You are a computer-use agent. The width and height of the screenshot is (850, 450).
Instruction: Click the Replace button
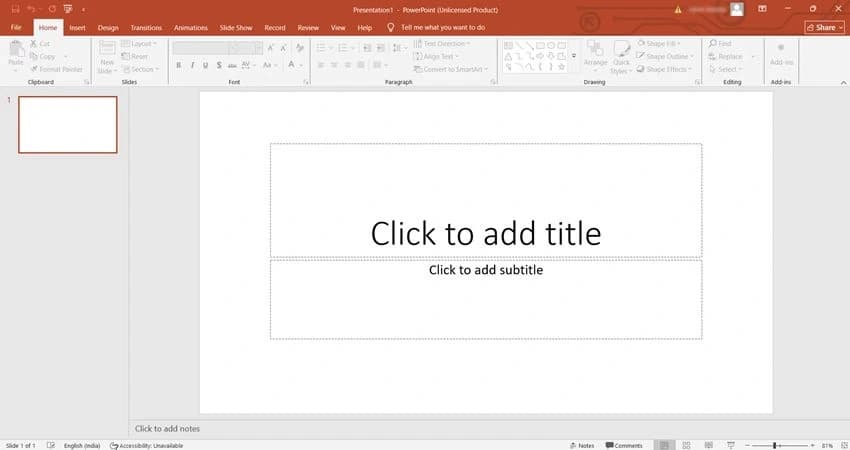click(x=726, y=56)
